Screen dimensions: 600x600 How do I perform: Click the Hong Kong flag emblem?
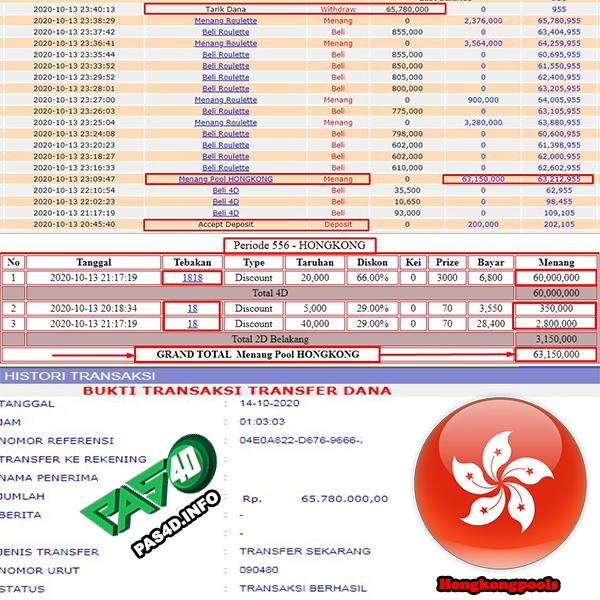[500, 483]
